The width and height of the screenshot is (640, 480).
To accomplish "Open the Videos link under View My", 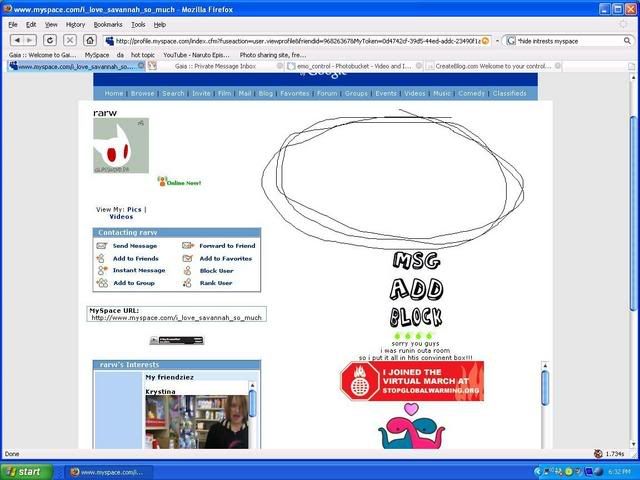I will (121, 217).
